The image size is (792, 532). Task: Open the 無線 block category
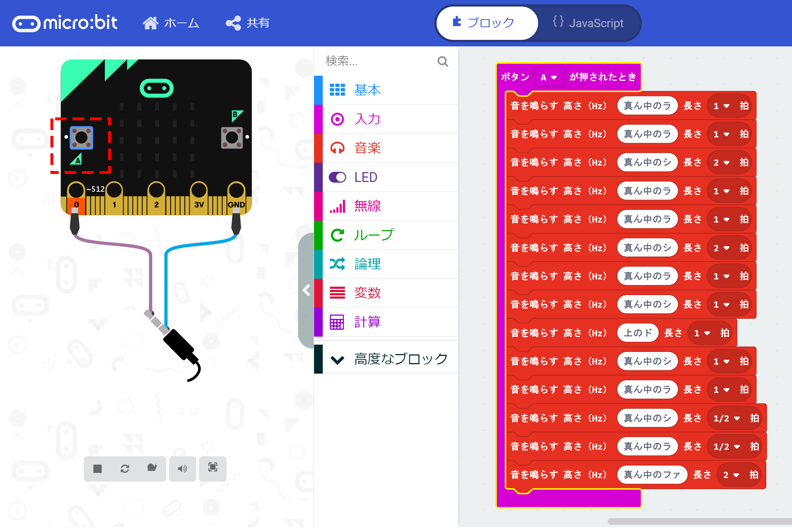367,206
